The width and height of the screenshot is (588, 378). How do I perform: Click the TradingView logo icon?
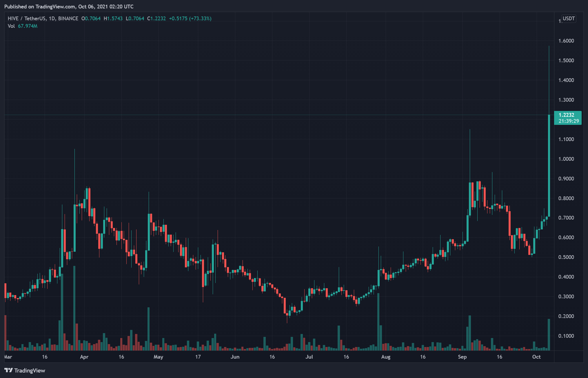[8, 370]
